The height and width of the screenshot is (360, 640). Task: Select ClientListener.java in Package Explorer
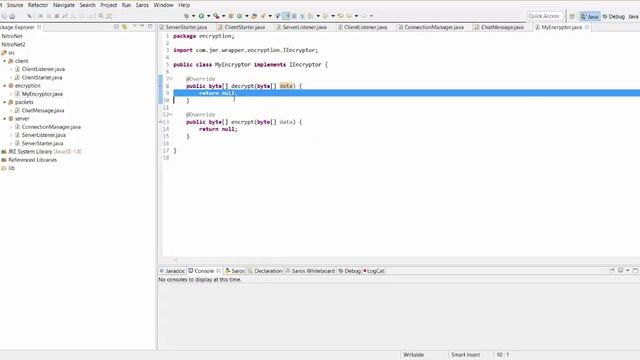pos(43,69)
